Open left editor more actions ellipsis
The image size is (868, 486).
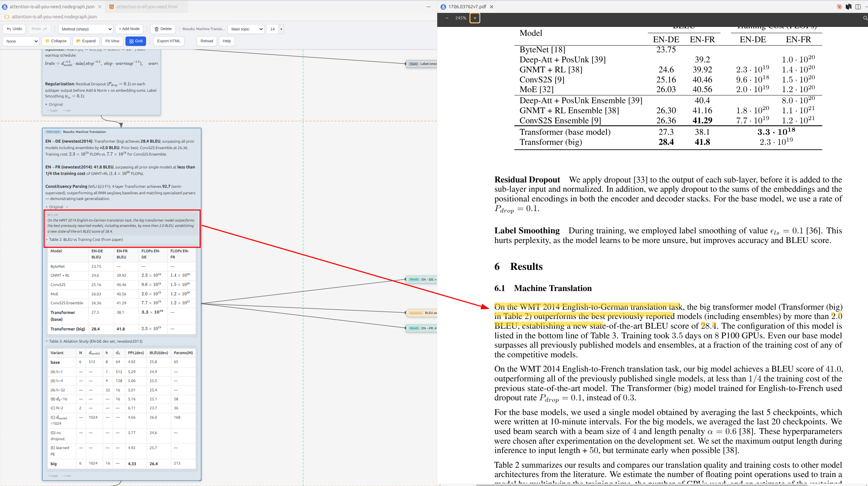pos(429,7)
